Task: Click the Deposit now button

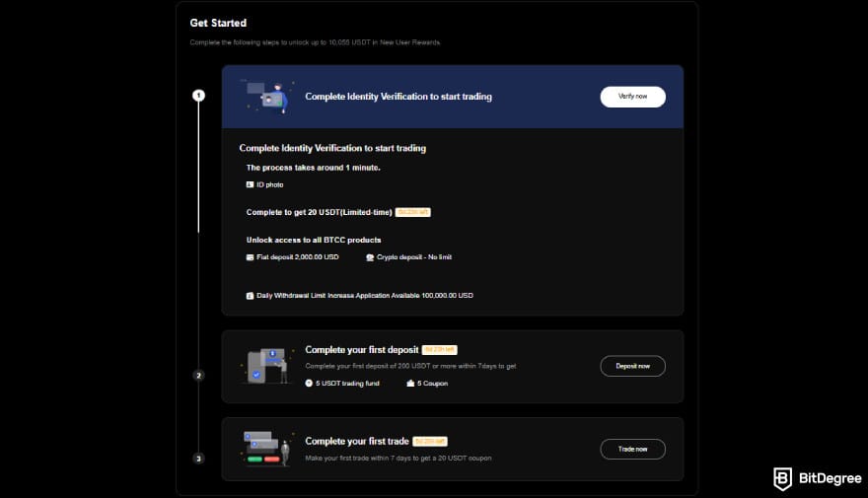Action: click(632, 366)
